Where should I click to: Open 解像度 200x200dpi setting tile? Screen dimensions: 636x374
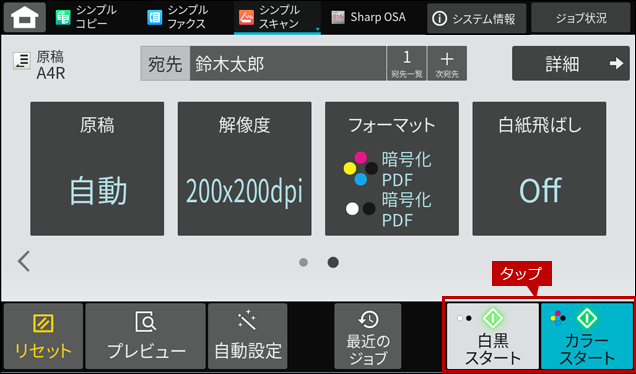coord(245,169)
